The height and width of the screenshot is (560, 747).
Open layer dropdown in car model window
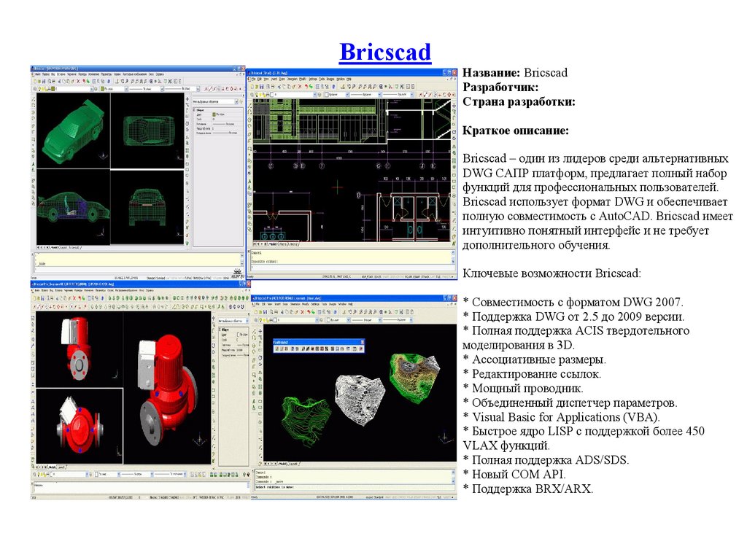coord(92,89)
